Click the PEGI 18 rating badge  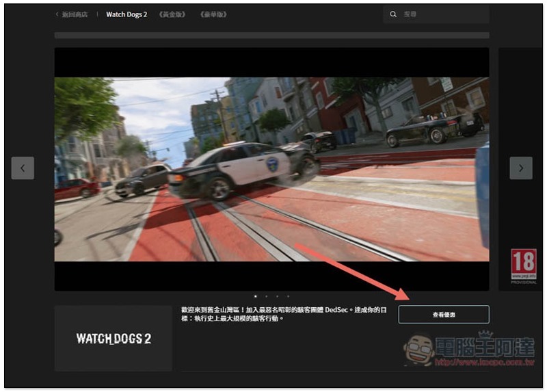tap(524, 267)
